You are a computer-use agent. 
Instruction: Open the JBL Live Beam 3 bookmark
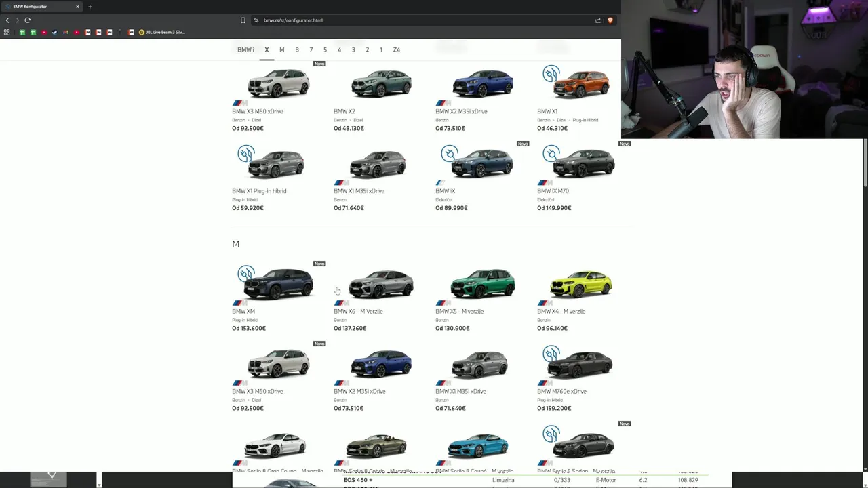(x=161, y=32)
